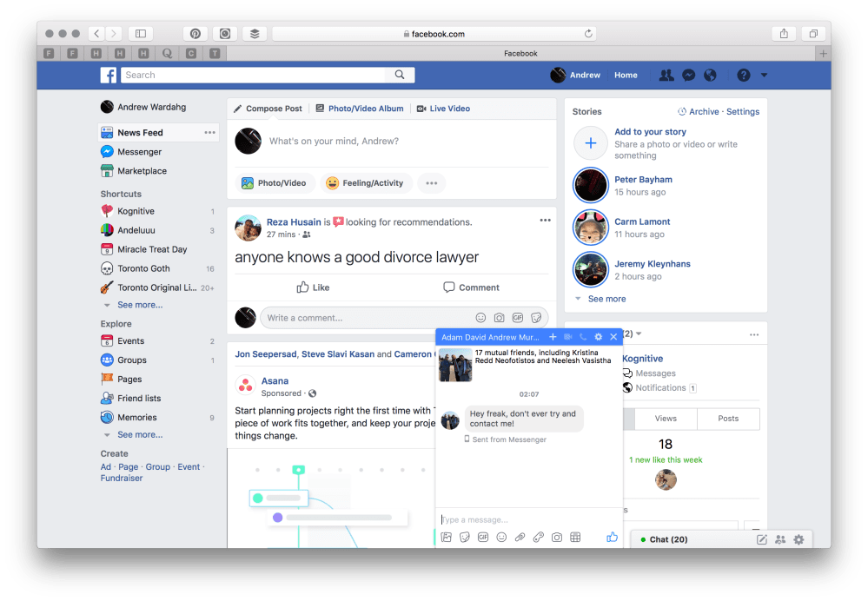
Task: Select the Live Video tab
Action: pyautogui.click(x=443, y=109)
